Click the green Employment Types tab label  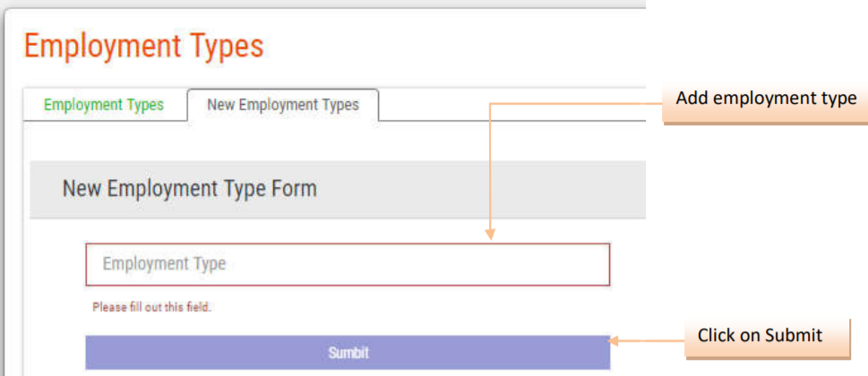(104, 105)
